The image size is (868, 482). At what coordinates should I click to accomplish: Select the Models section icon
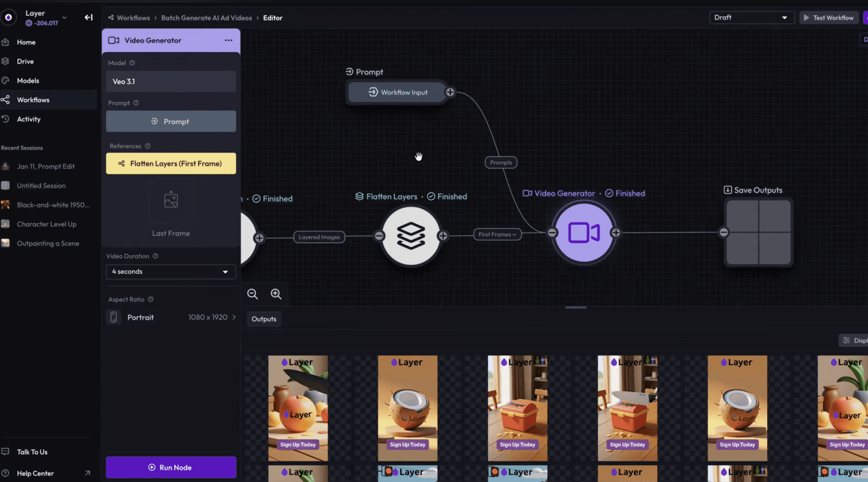click(6, 80)
